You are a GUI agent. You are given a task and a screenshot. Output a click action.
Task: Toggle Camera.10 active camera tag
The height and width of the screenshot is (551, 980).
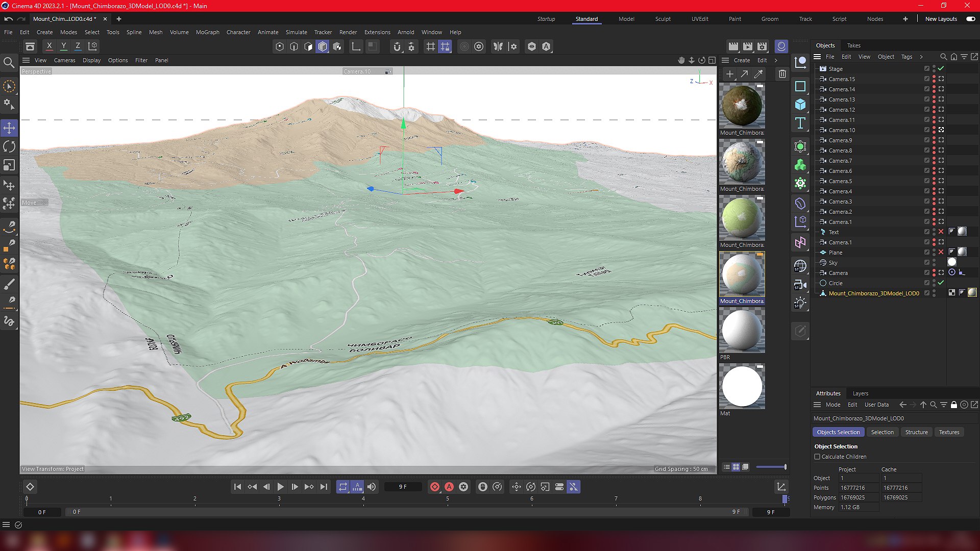click(x=941, y=130)
